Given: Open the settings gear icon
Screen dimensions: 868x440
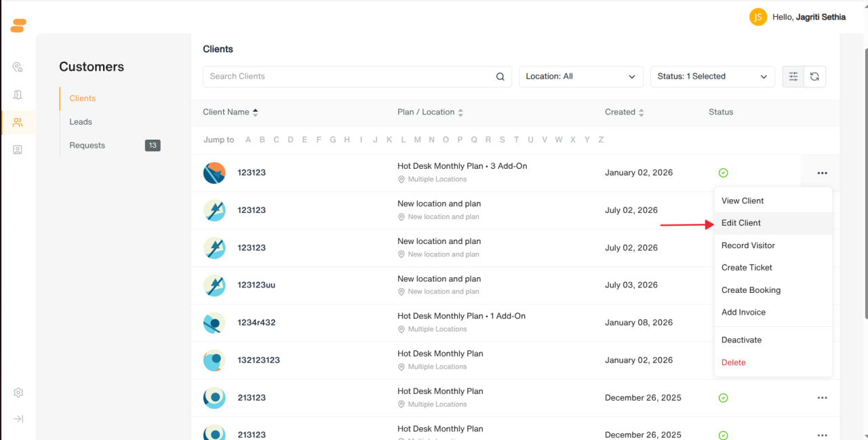Looking at the screenshot, I should tap(18, 393).
